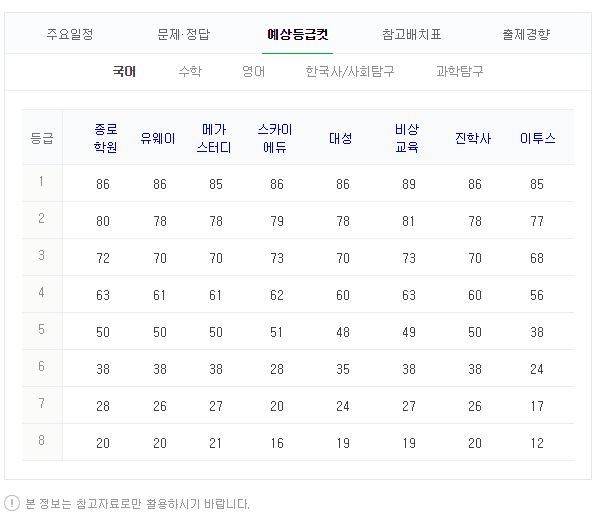
Task: Click the 종로학원 column header
Action: click(104, 138)
